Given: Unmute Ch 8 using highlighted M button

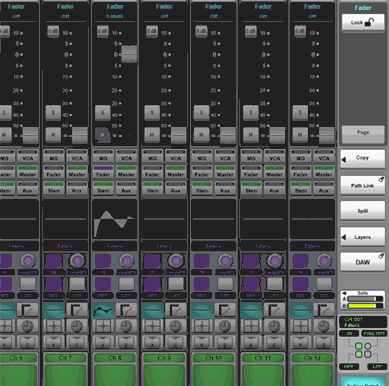Looking at the screenshot, I should pyautogui.click(x=102, y=135).
